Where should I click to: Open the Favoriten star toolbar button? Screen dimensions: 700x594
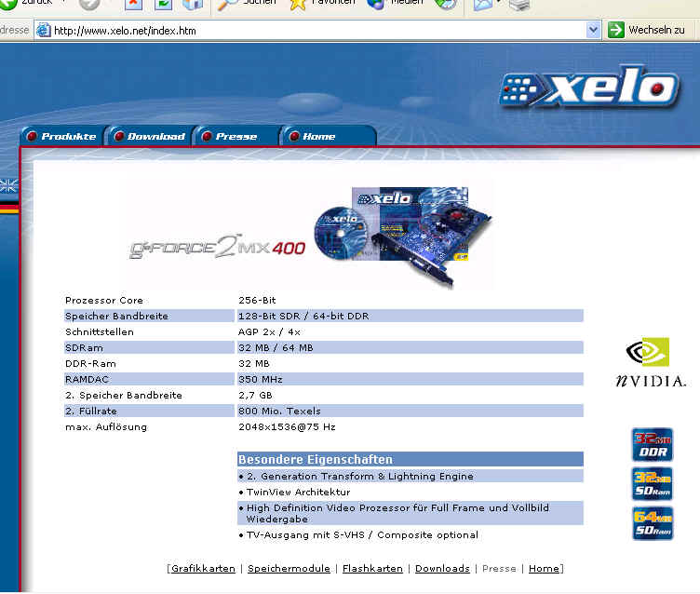click(321, 4)
